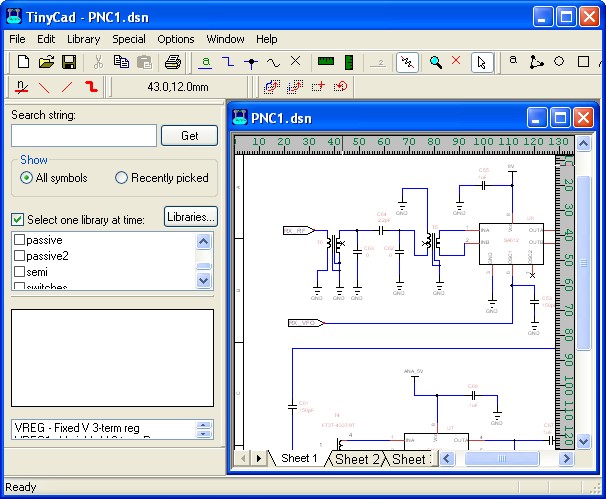606x499 pixels.
Task: Click vertical scroll down arrow in PNC1.dsn
Action: [x=583, y=441]
